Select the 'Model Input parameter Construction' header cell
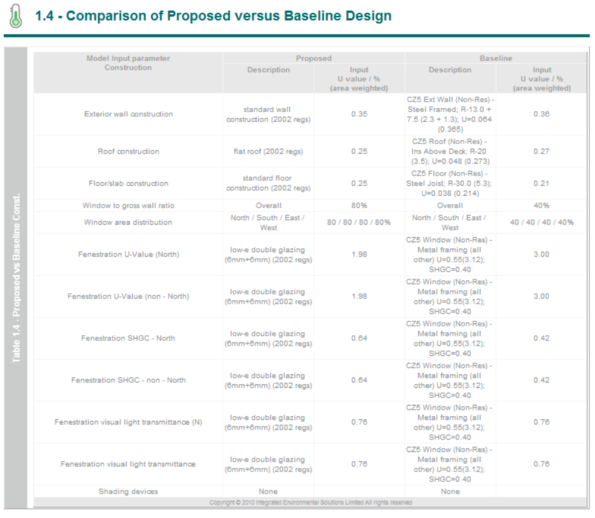Screen dimensions: 595x518 (128, 63)
